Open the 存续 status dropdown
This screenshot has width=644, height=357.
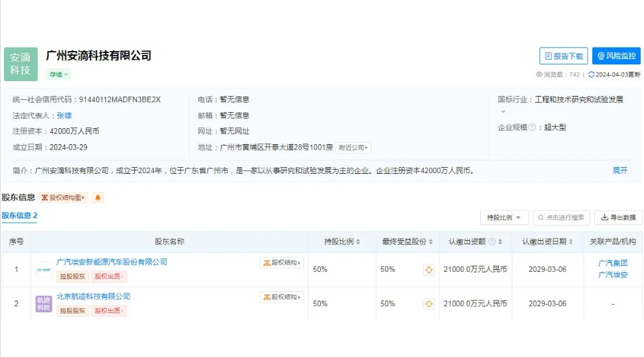pos(58,74)
